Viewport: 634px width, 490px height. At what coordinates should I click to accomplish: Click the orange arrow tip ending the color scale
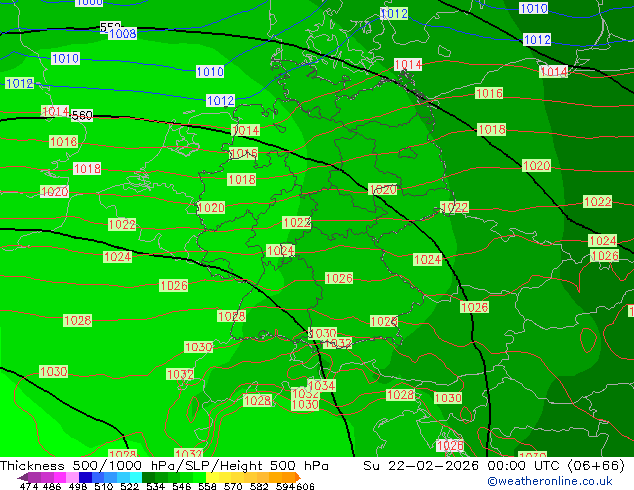(298, 477)
